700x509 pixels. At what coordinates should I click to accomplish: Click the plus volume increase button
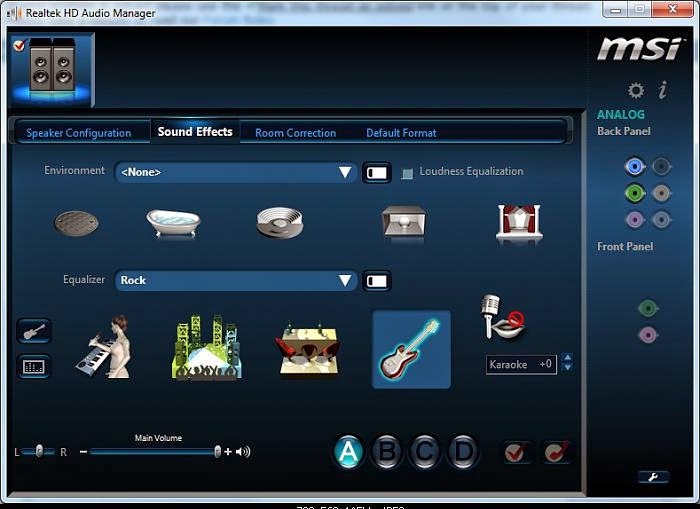point(228,452)
